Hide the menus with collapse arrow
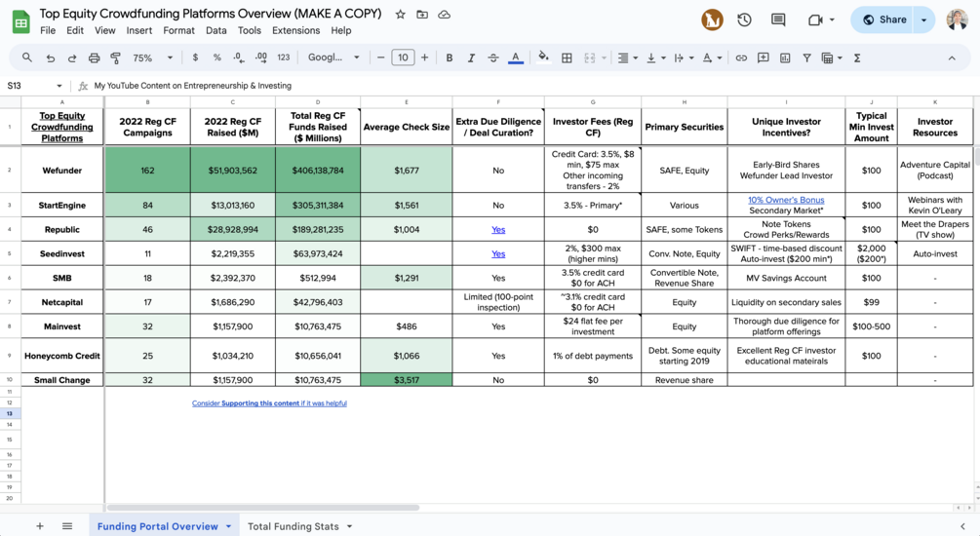This screenshot has width=980, height=536. click(952, 57)
